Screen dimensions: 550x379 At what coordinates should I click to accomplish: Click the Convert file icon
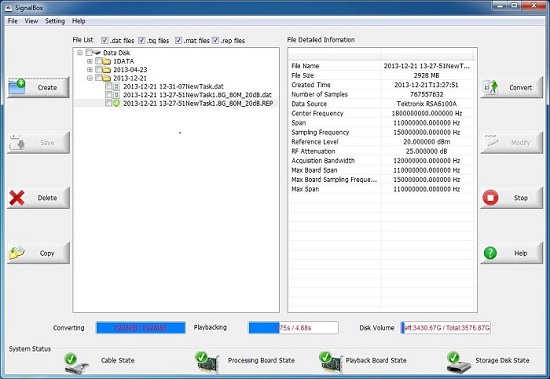click(491, 87)
